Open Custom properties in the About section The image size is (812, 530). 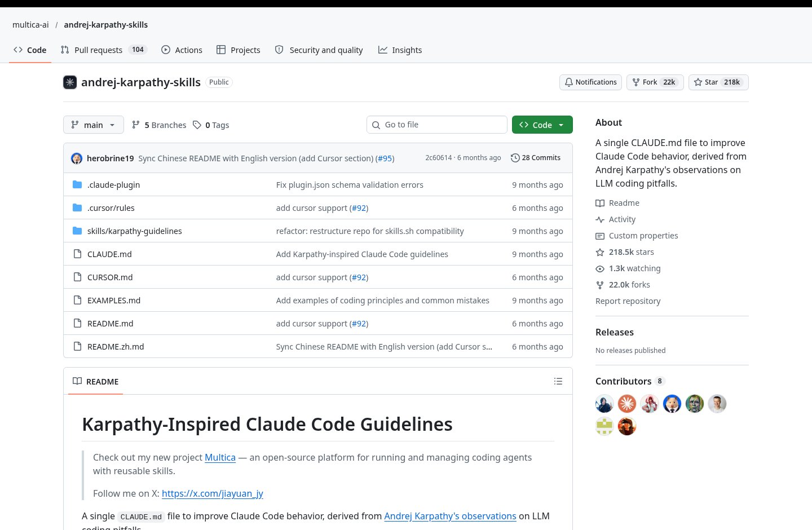click(x=643, y=236)
